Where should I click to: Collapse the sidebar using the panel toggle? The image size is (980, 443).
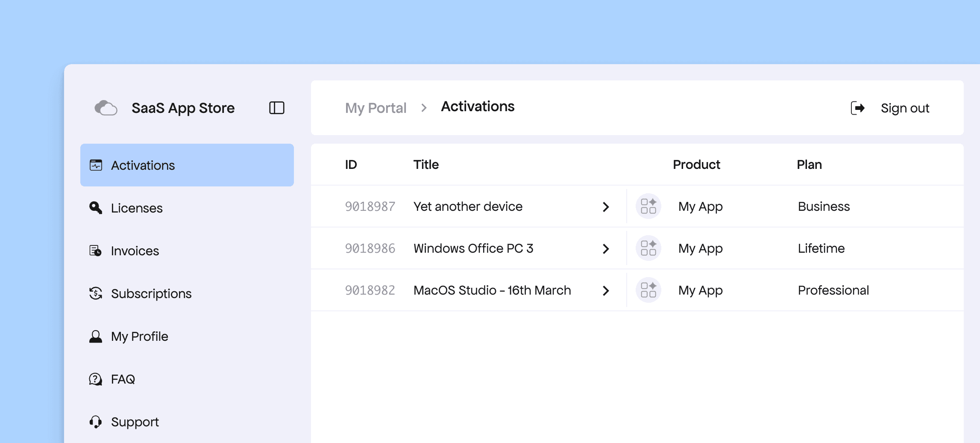pyautogui.click(x=276, y=108)
